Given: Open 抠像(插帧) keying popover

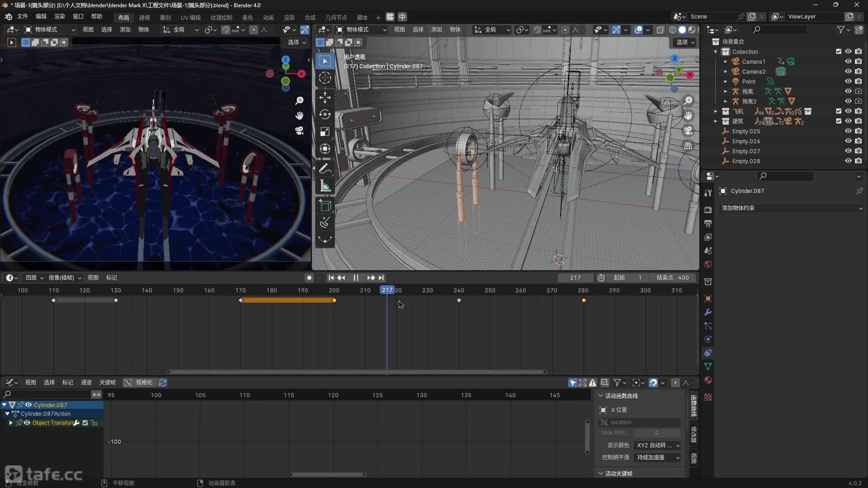Looking at the screenshot, I should pos(65,278).
